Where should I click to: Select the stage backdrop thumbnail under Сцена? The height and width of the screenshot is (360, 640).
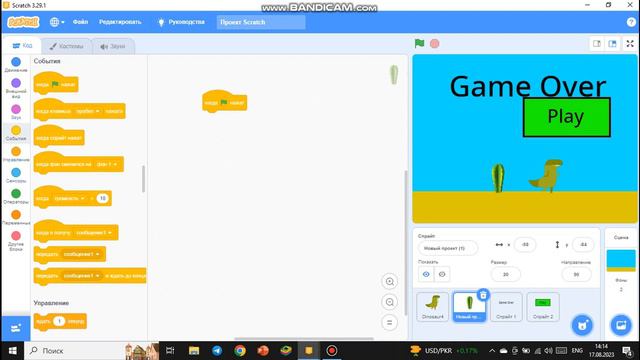pos(621,260)
